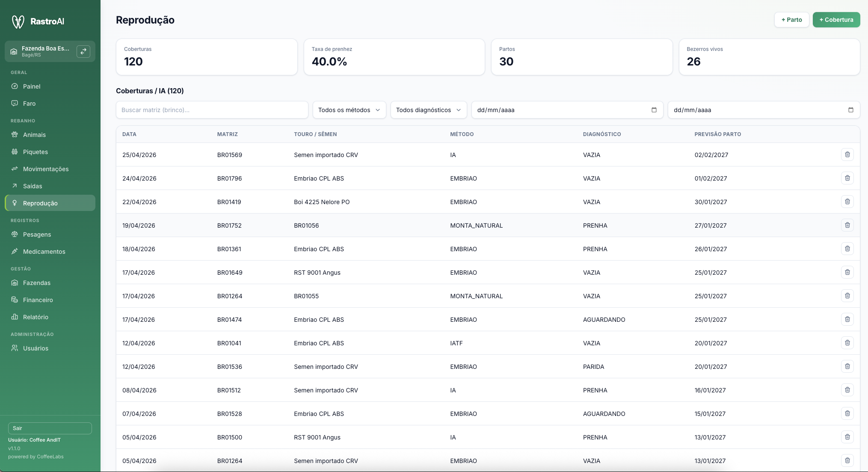Click the Boi 4225 Nelore PO cell
Image resolution: width=868 pixels, height=472 pixels.
pos(322,202)
